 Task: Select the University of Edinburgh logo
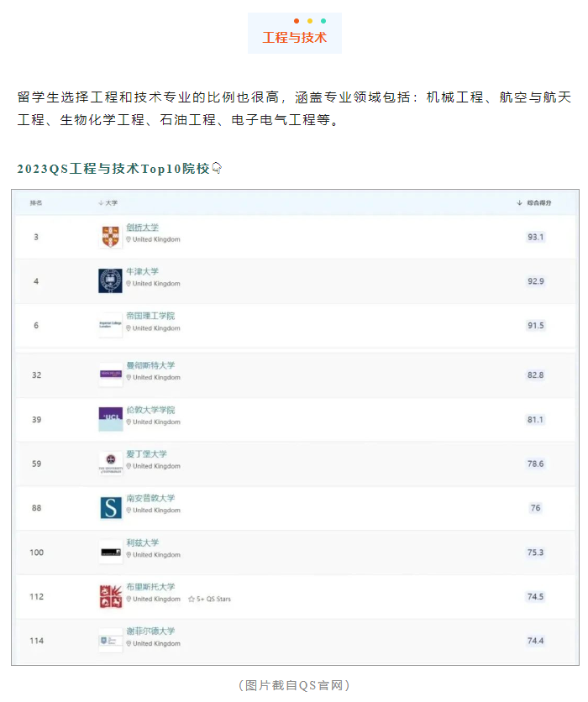coord(111,464)
